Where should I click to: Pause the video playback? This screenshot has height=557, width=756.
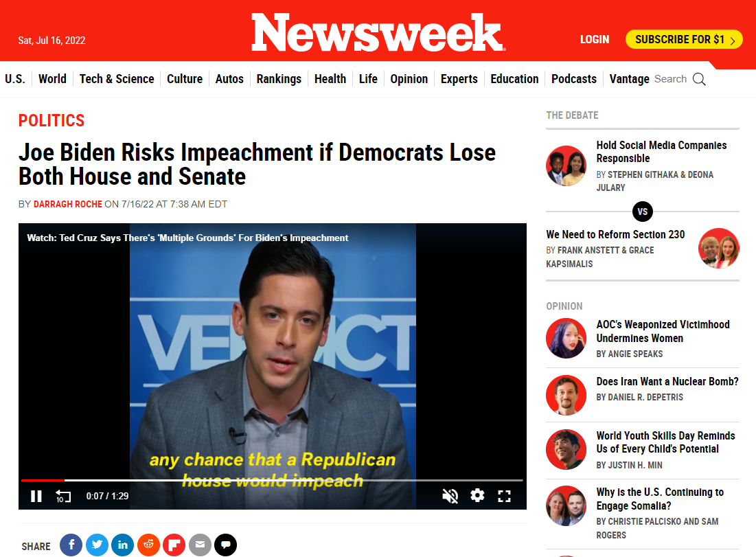click(36, 497)
